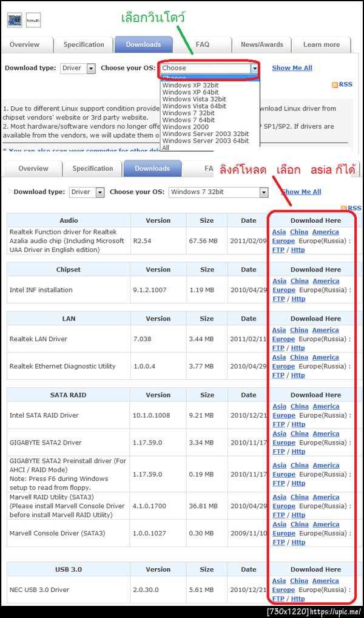The height and width of the screenshot is (618, 364).
Task: Click FTP link for Realtek Ethernet Diagnostic Utility
Action: (278, 375)
